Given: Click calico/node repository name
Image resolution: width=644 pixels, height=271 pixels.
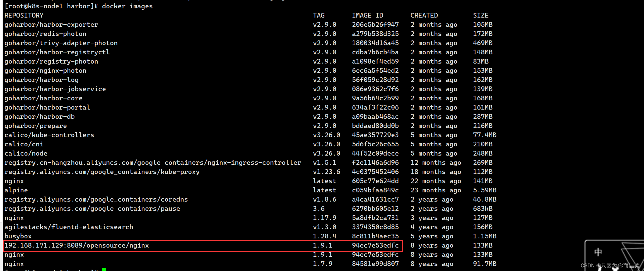Looking at the screenshot, I should [x=26, y=153].
